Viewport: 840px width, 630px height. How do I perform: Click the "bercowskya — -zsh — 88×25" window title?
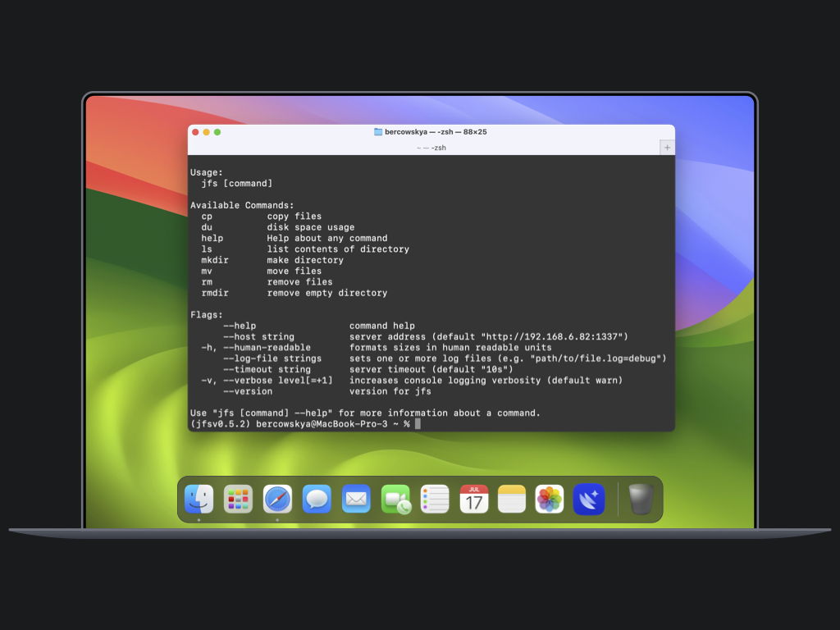click(436, 132)
